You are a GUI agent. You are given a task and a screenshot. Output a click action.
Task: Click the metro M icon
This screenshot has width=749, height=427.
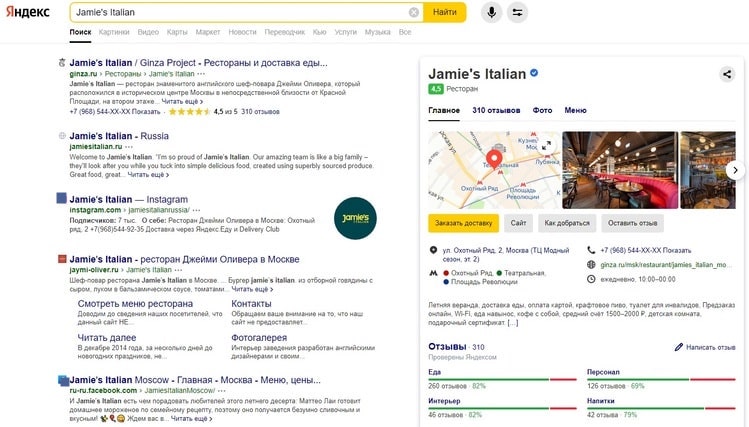point(433,273)
